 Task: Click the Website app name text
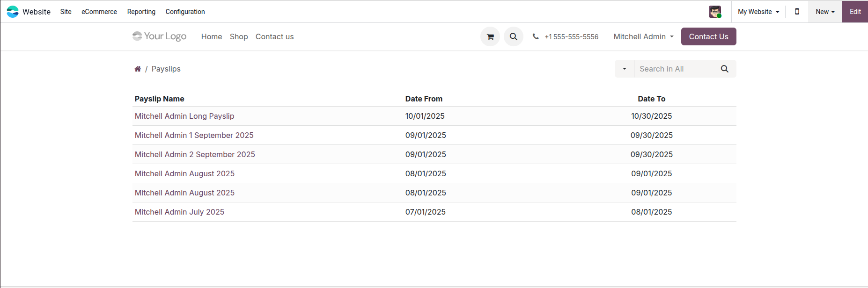37,12
